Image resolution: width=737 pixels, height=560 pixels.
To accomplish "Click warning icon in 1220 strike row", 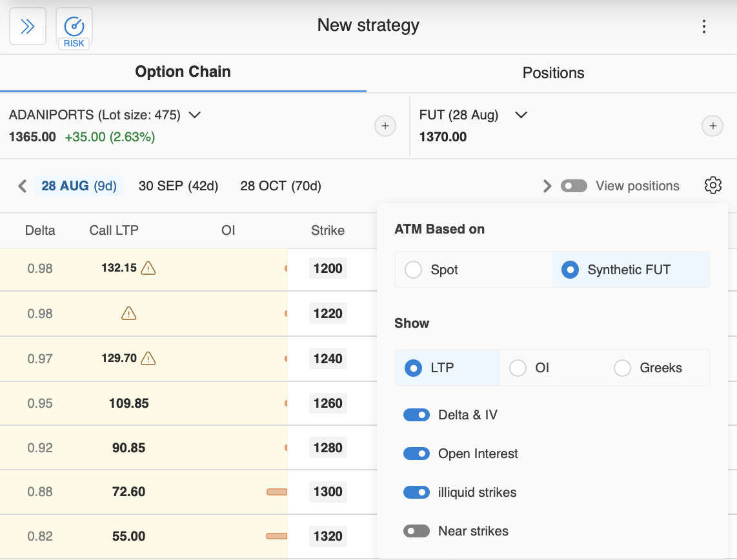I will coord(129,314).
